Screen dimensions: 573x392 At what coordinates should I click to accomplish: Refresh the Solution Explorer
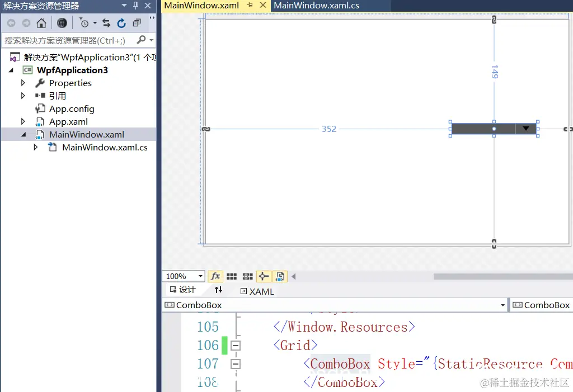(x=121, y=23)
